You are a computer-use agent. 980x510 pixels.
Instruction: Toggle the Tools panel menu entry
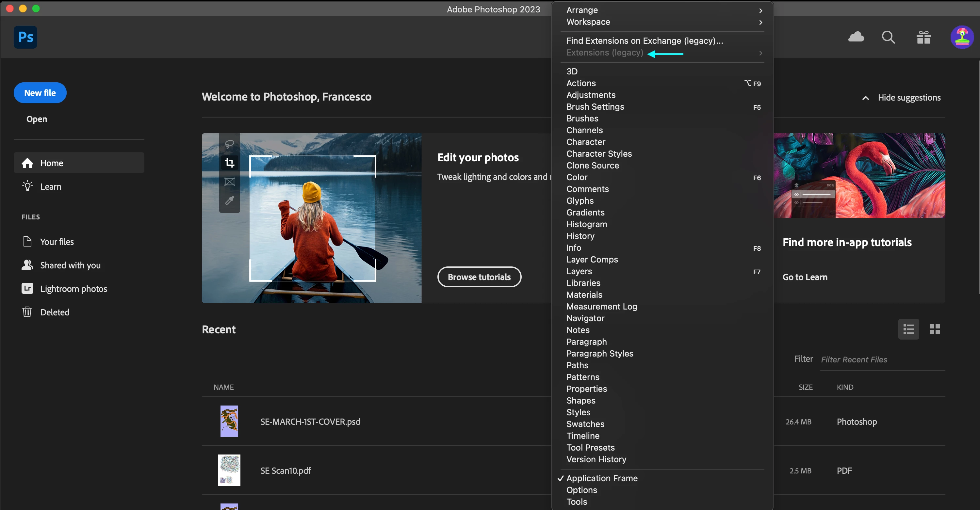[577, 502]
